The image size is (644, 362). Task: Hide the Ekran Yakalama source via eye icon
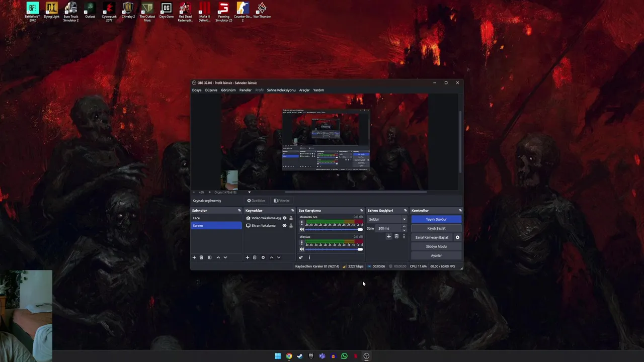click(284, 226)
